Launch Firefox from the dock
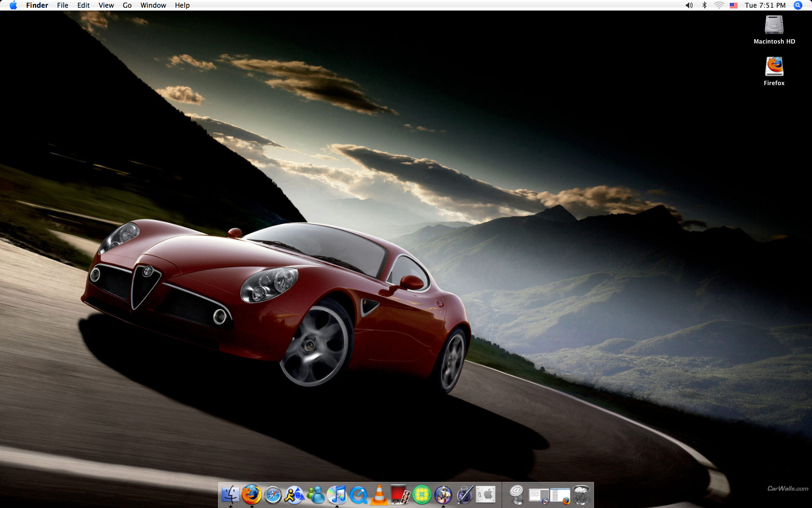Viewport: 812px width, 508px height. point(251,495)
